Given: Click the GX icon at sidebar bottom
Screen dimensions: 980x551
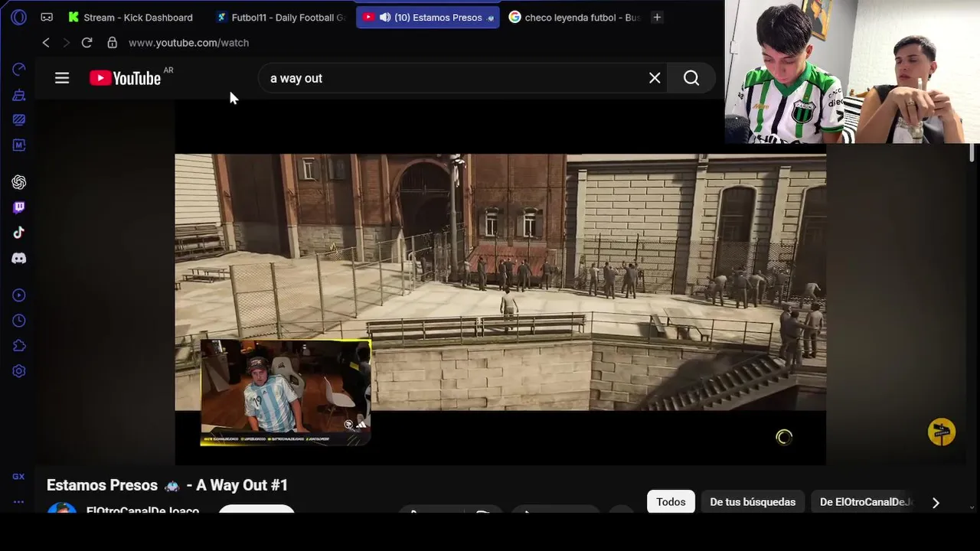Looking at the screenshot, I should click(18, 476).
